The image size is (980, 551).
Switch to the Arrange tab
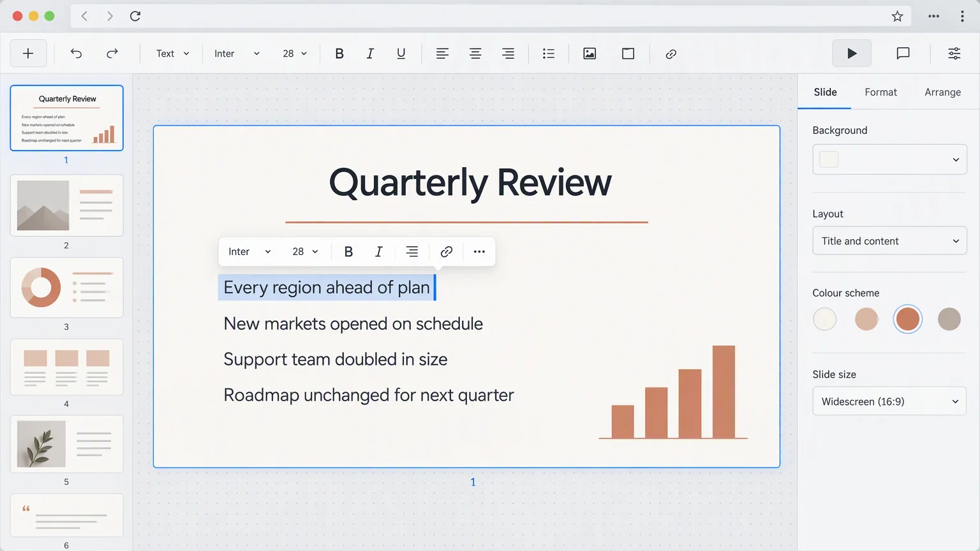click(942, 92)
